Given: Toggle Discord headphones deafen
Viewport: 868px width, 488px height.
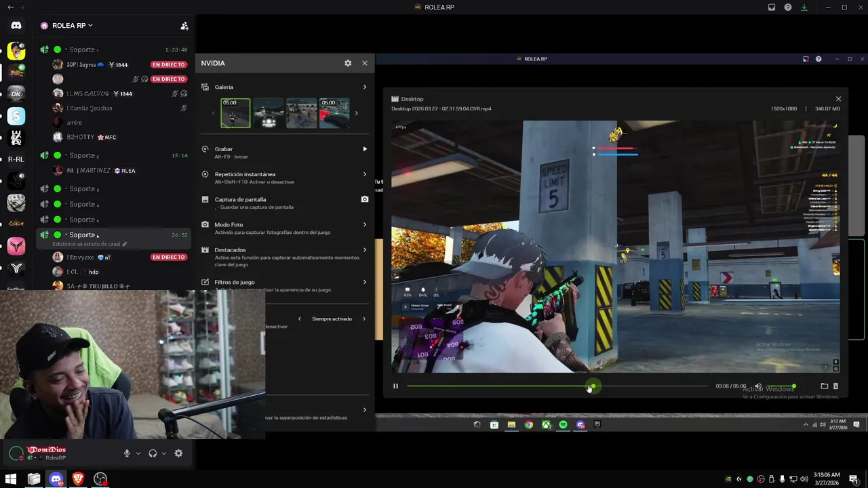Looking at the screenshot, I should click(153, 453).
